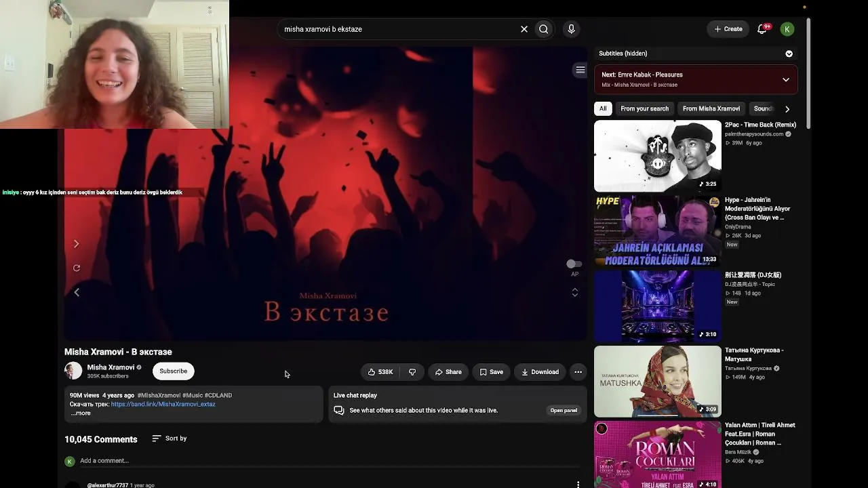The image size is (868, 488).
Task: Select the From your search chip
Action: click(644, 108)
